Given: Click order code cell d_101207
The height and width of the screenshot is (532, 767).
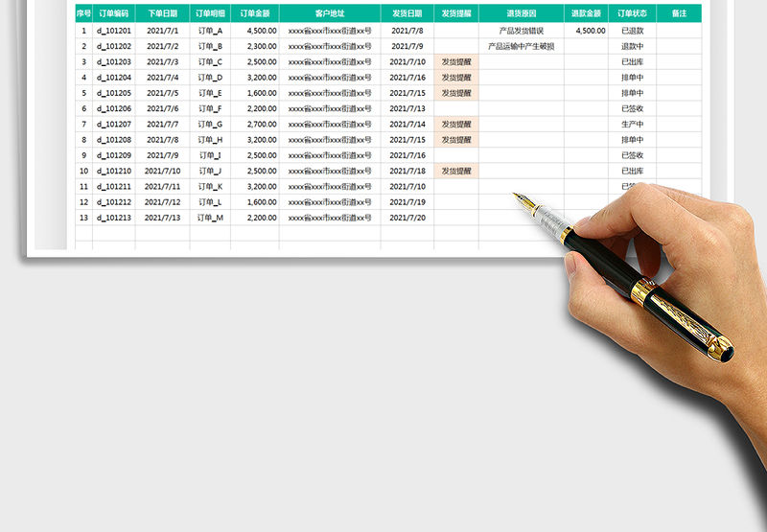Looking at the screenshot, I should tap(114, 124).
